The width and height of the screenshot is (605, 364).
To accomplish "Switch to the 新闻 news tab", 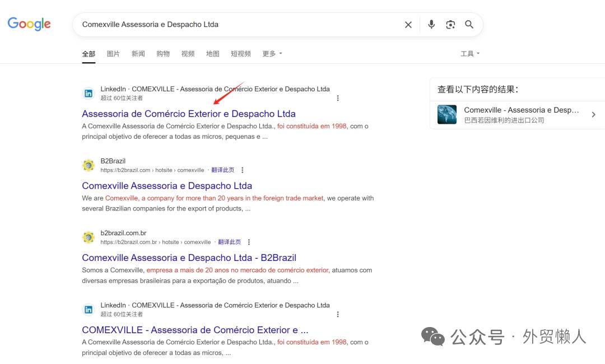I will 138,54.
